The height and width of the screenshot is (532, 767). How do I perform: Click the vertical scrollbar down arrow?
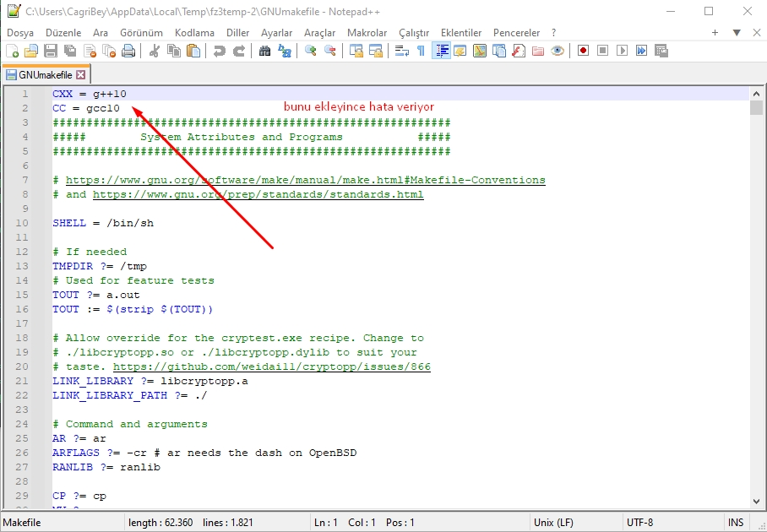point(756,502)
